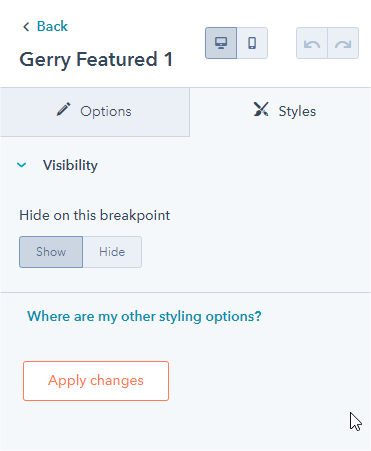Collapse the Visibility section chevron

22,165
